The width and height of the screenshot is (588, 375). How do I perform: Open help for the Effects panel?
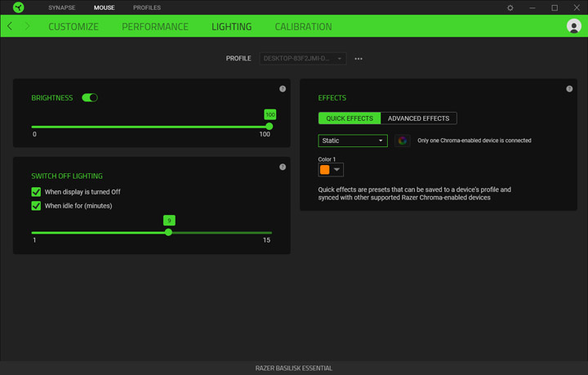pyautogui.click(x=569, y=89)
